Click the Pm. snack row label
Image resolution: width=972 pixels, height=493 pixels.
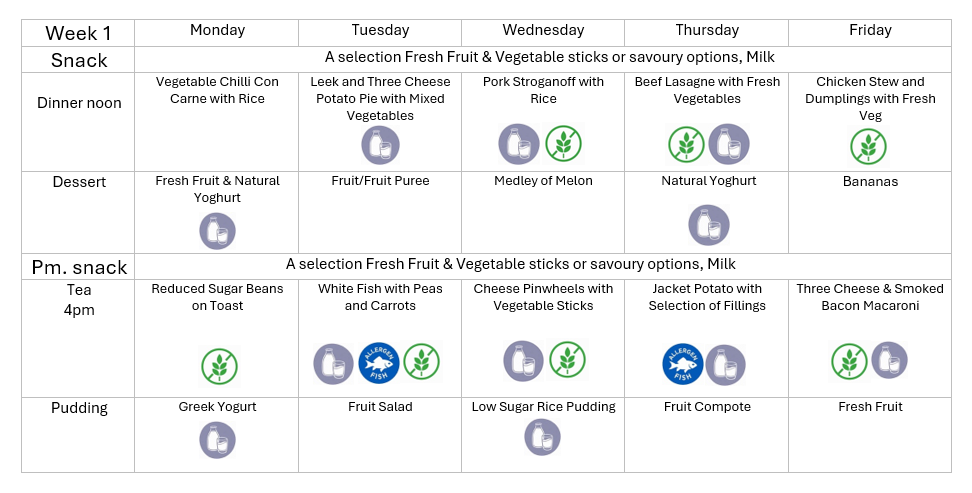click(79, 267)
